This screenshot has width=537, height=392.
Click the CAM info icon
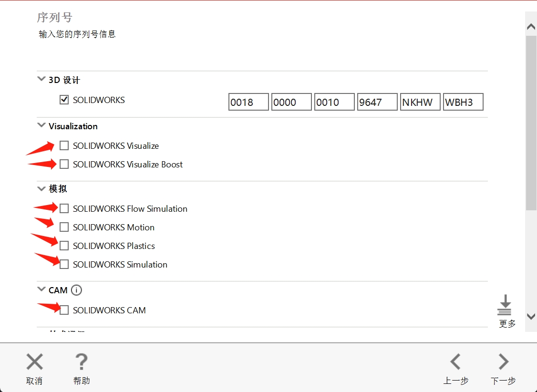pyautogui.click(x=76, y=290)
